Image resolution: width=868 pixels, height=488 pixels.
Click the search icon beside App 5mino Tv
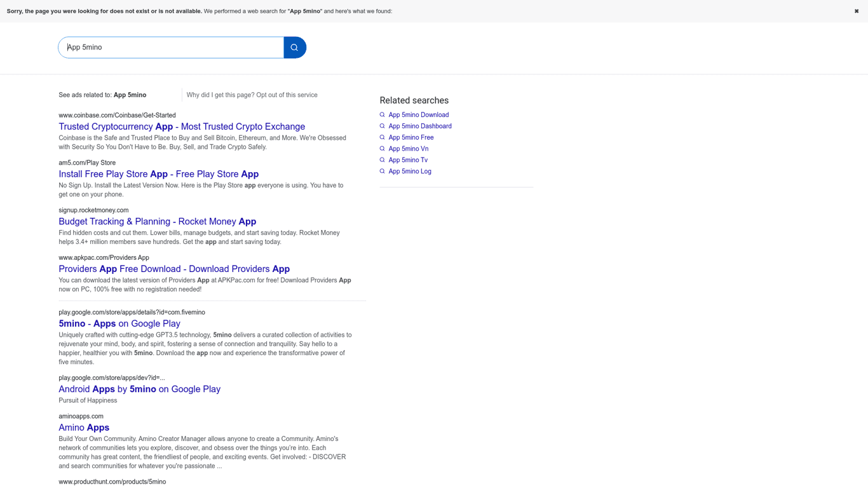click(x=382, y=160)
